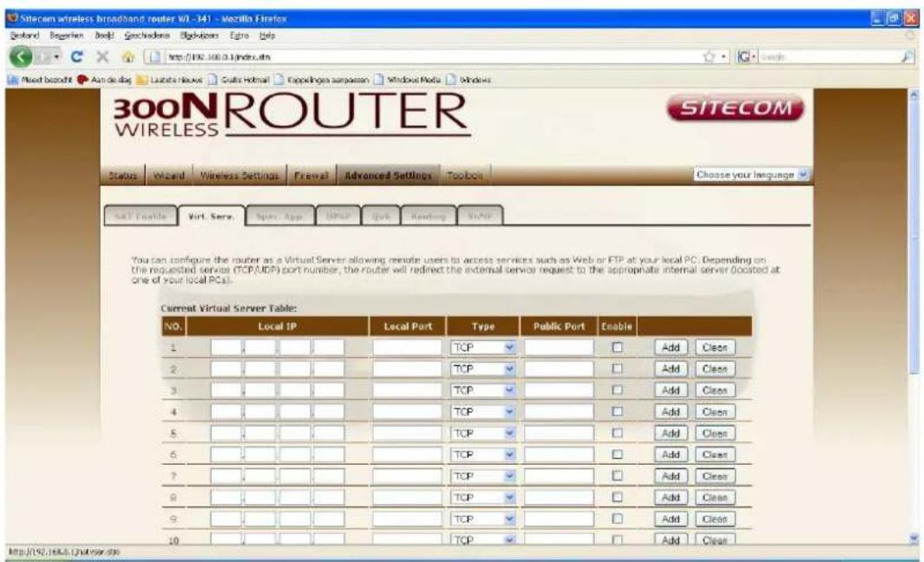Reload the page with the refresh icon
Viewport: 924px width, 562px height.
click(76, 56)
